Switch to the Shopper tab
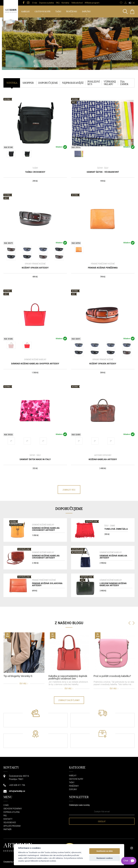Screen dimensions: 138x868 [28, 83]
